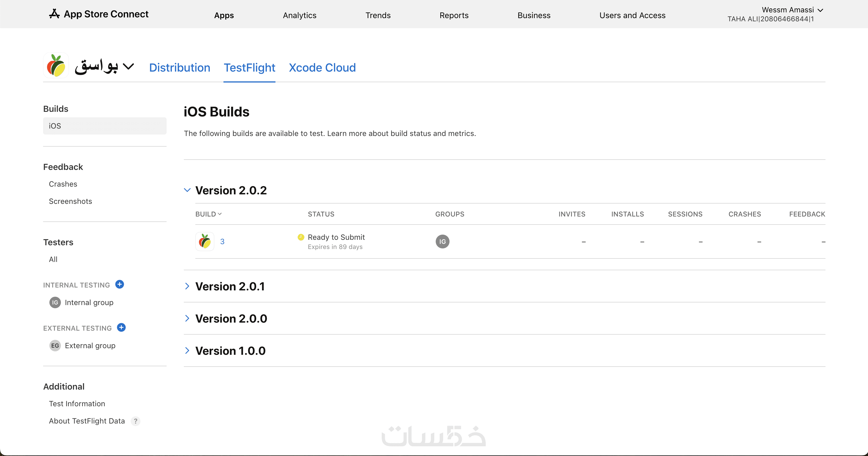The width and height of the screenshot is (868, 456).
Task: Expand the Version 2.0.1 section
Action: pyautogui.click(x=187, y=286)
